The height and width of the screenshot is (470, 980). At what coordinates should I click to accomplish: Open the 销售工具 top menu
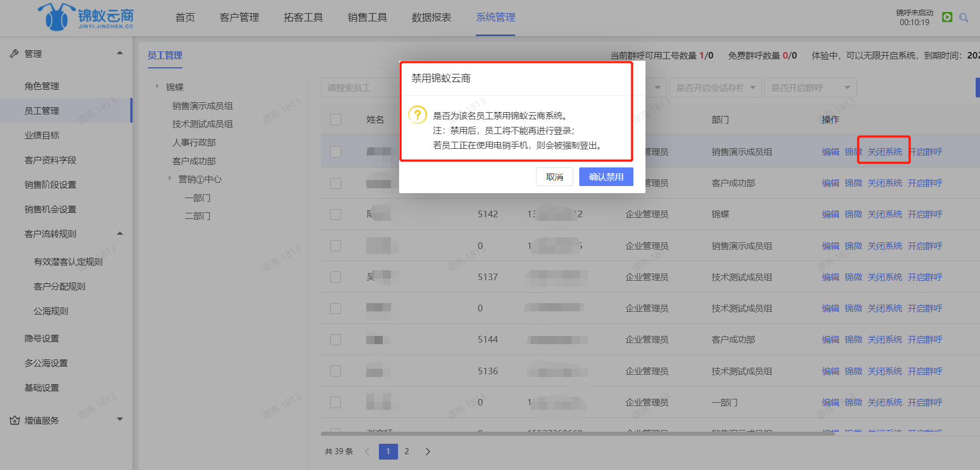click(367, 18)
